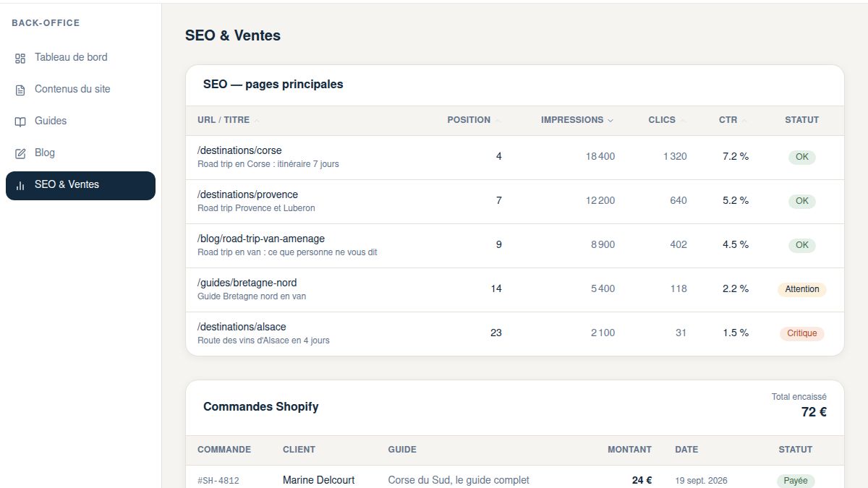
Task: Click position value 23 for alsace
Action: click(495, 333)
